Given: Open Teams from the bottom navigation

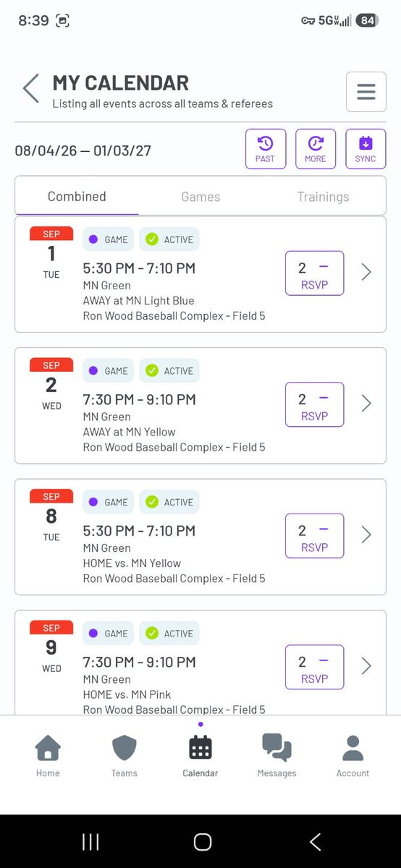Looking at the screenshot, I should click(x=124, y=755).
